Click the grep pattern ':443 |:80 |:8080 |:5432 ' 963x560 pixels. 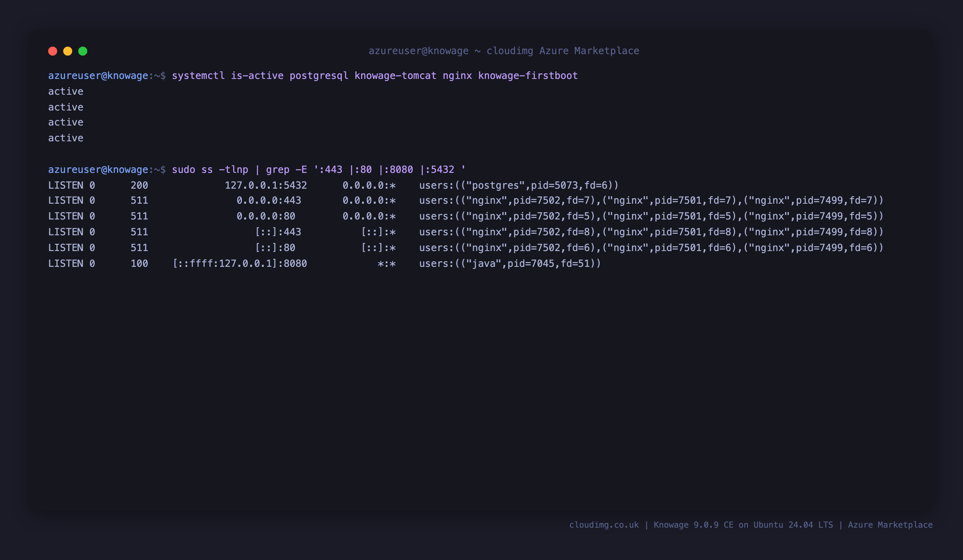tap(389, 170)
